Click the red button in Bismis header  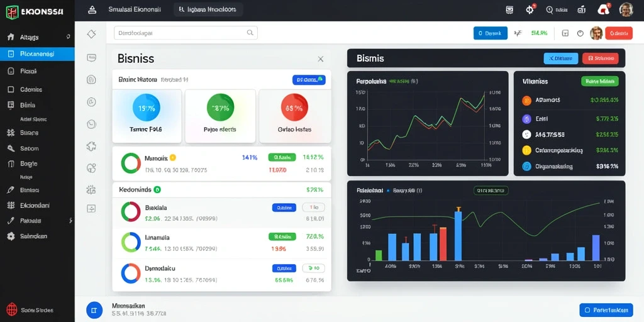coord(600,58)
